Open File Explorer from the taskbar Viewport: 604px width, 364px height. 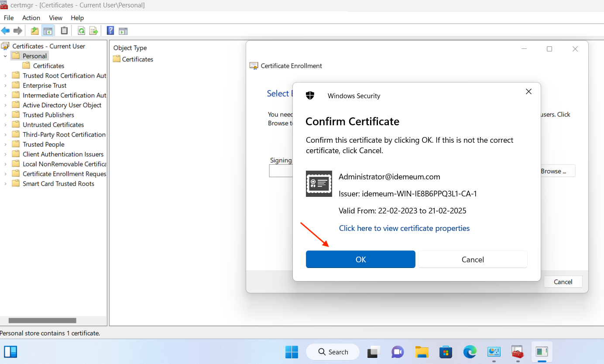click(422, 352)
